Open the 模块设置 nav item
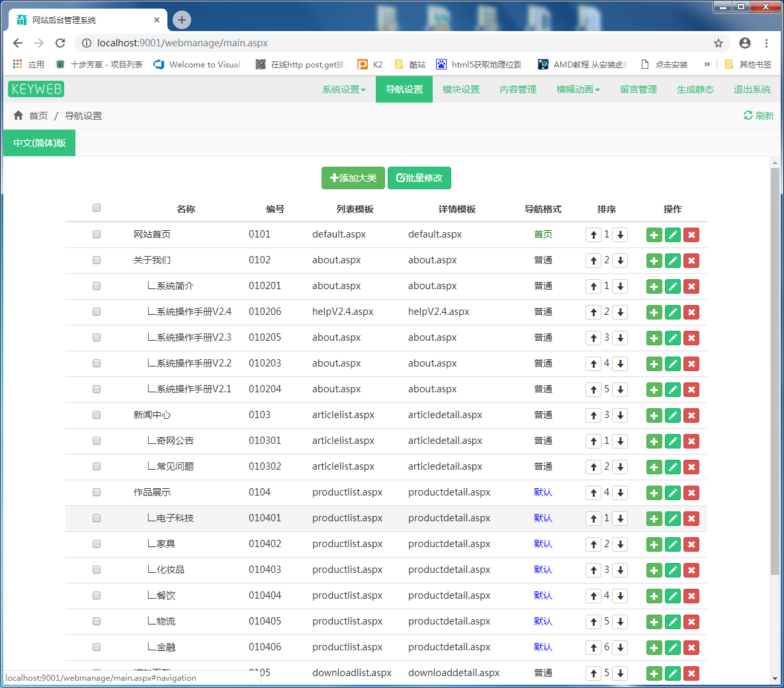Image resolution: width=784 pixels, height=688 pixels. click(x=461, y=89)
